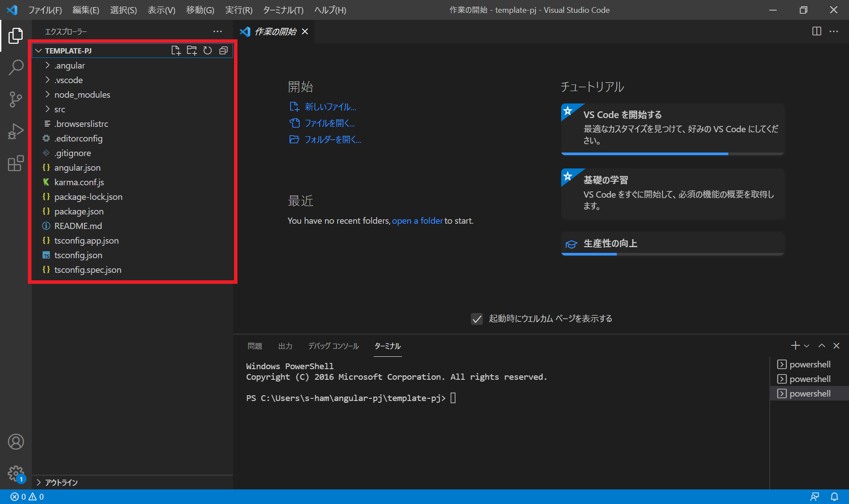Open the Manage gear settings icon
The width and height of the screenshot is (849, 504).
point(16,473)
